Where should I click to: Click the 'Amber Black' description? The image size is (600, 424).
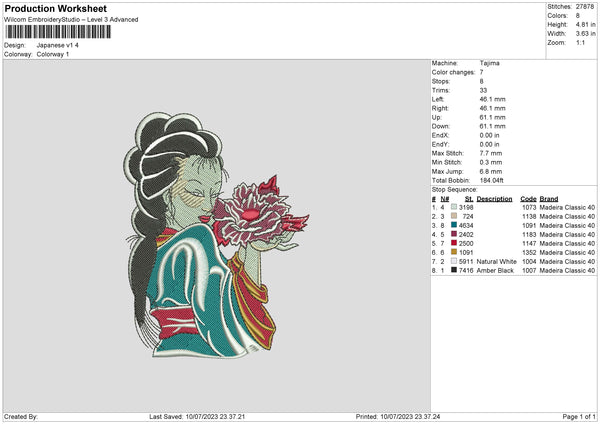(495, 270)
